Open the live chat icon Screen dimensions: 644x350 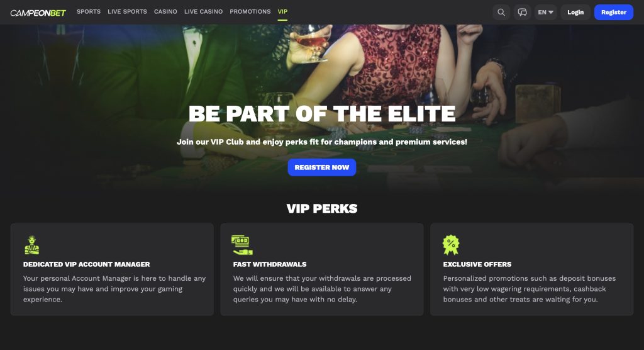click(x=522, y=13)
